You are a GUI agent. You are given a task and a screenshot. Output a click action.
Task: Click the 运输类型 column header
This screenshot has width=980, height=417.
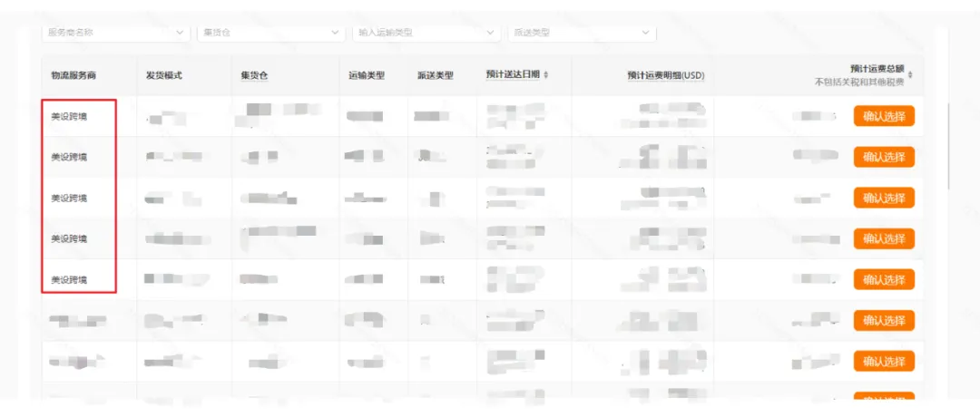coord(367,75)
